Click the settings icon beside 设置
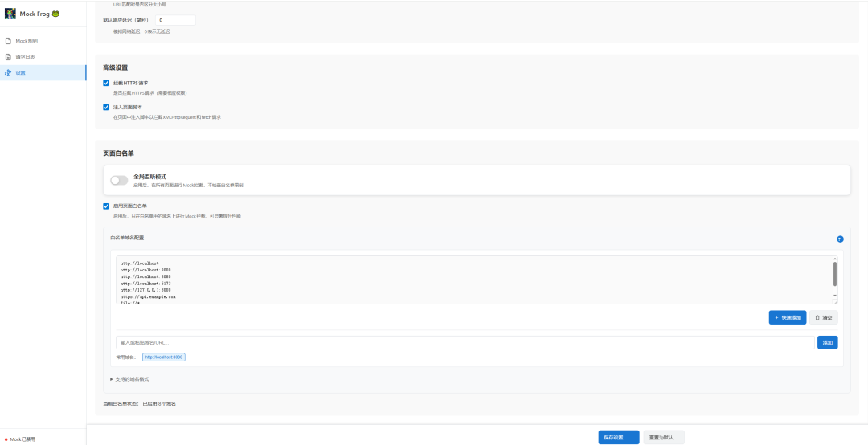The image size is (868, 445). [8, 72]
